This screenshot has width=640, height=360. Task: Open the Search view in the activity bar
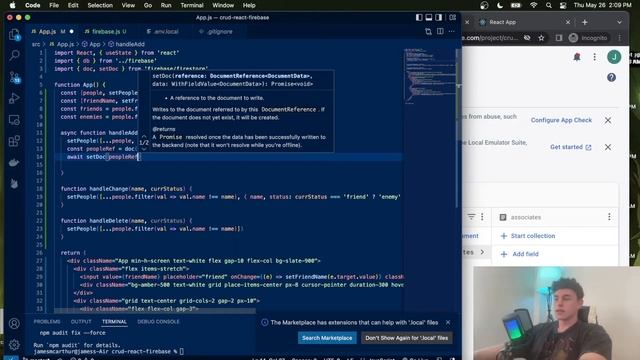(x=15, y=55)
